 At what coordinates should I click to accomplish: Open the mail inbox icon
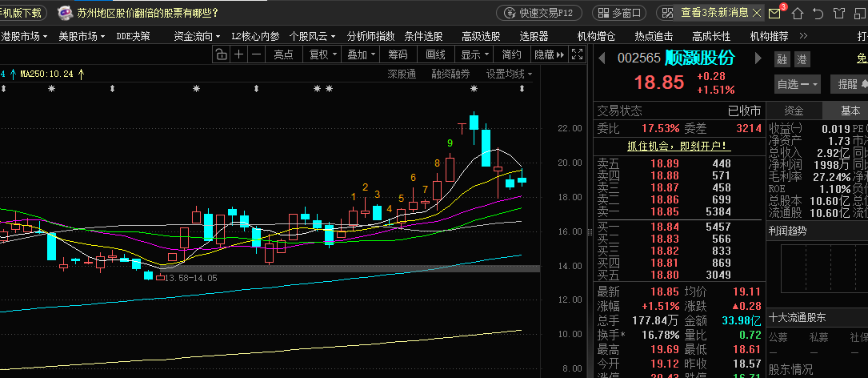[775, 14]
